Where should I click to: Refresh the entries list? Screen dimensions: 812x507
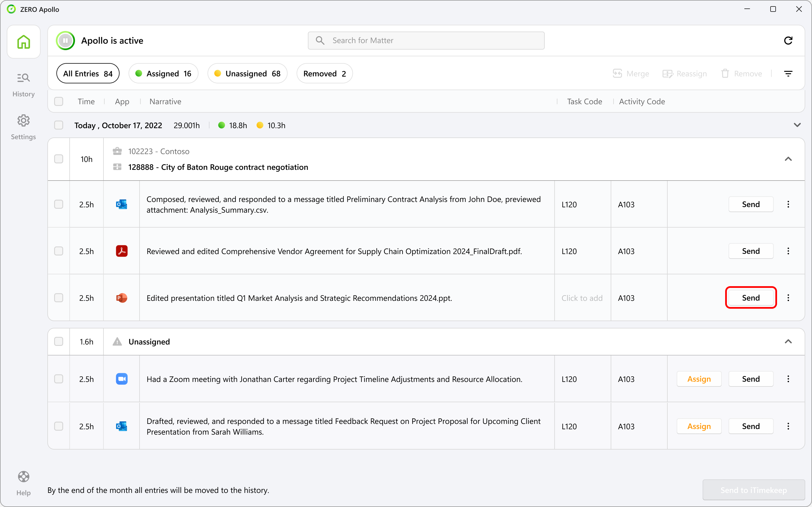789,40
